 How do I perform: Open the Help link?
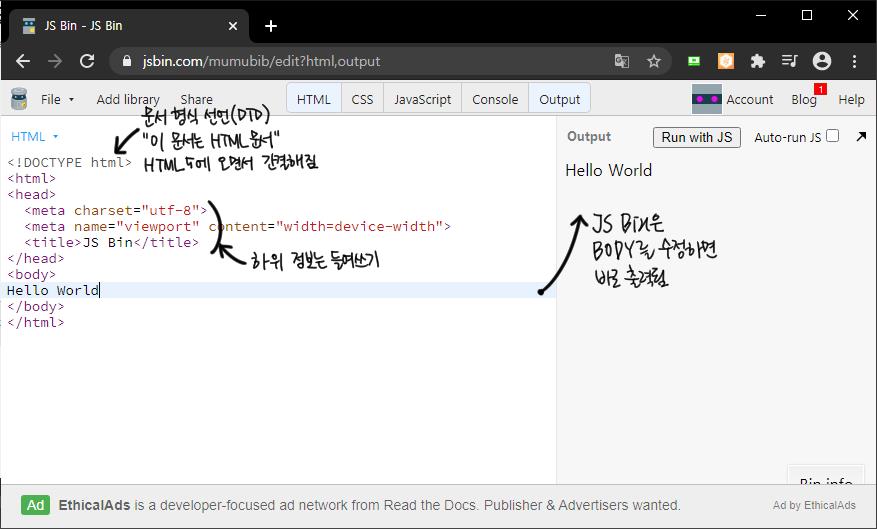point(851,100)
